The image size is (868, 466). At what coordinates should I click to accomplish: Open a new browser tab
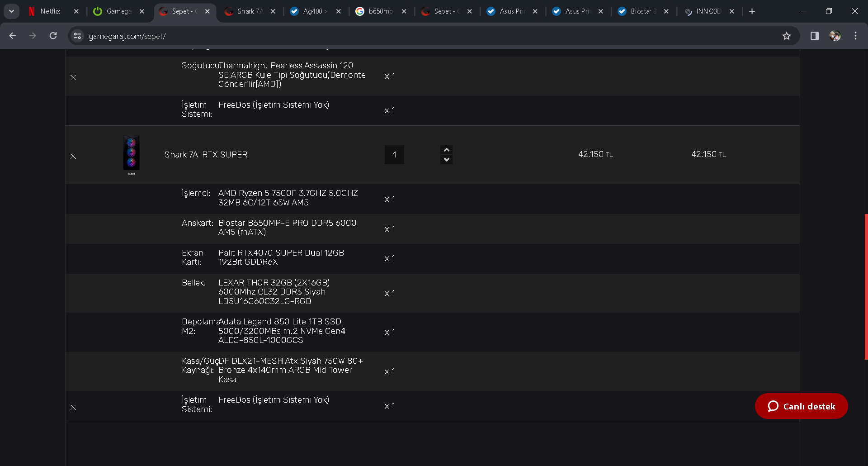click(x=752, y=11)
